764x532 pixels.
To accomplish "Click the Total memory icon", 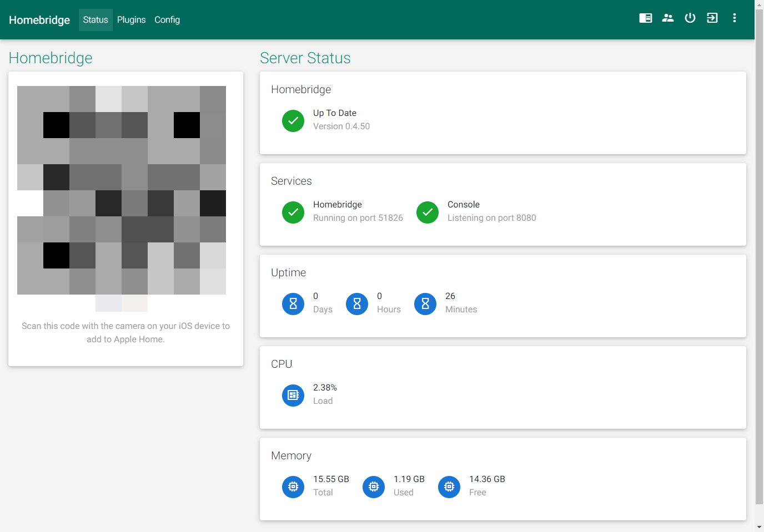I will (x=293, y=487).
